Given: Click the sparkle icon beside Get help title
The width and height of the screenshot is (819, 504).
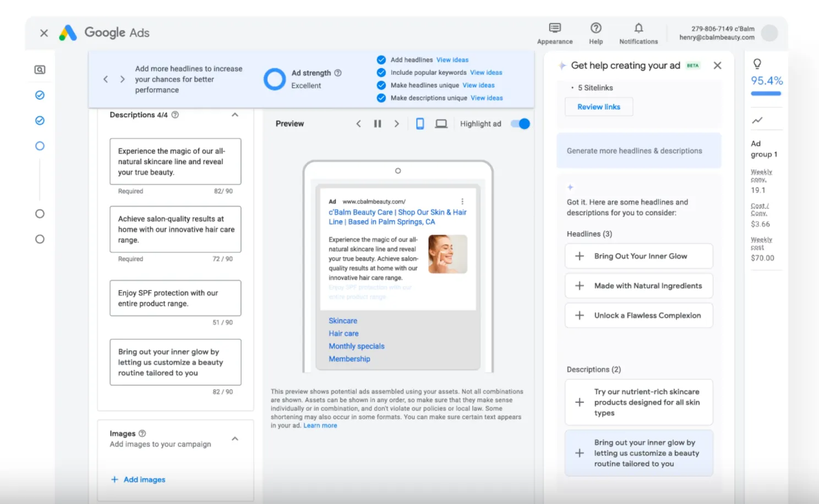Looking at the screenshot, I should pyautogui.click(x=562, y=65).
